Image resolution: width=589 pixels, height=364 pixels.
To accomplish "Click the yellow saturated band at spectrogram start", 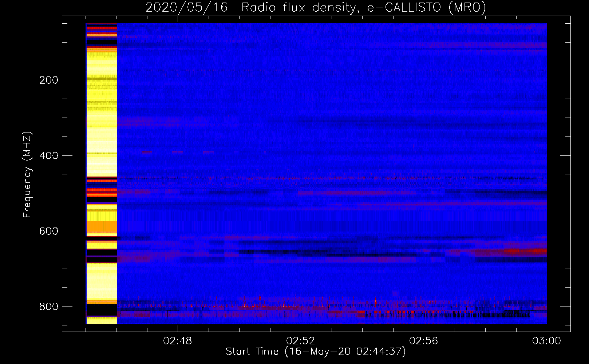I will coord(102,174).
